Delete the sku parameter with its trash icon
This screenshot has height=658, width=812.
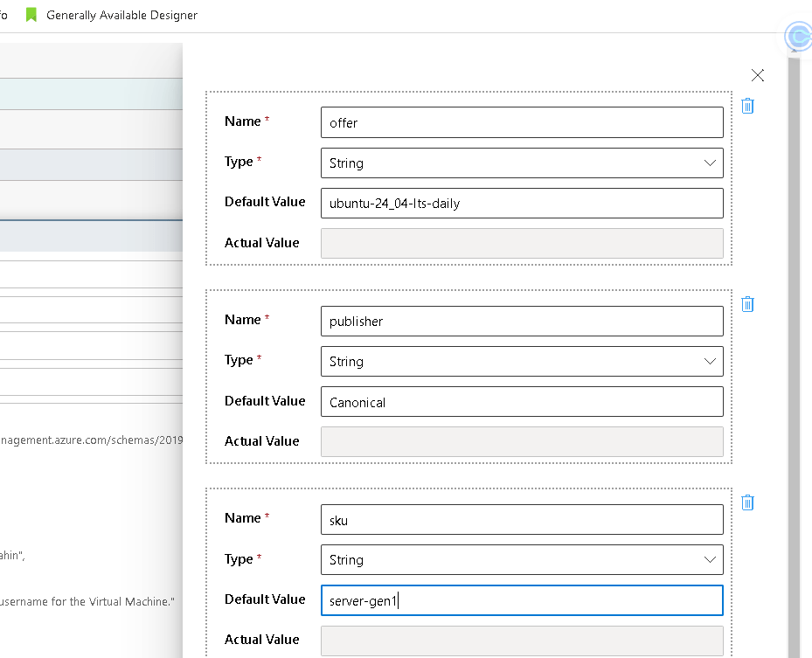pyautogui.click(x=747, y=502)
